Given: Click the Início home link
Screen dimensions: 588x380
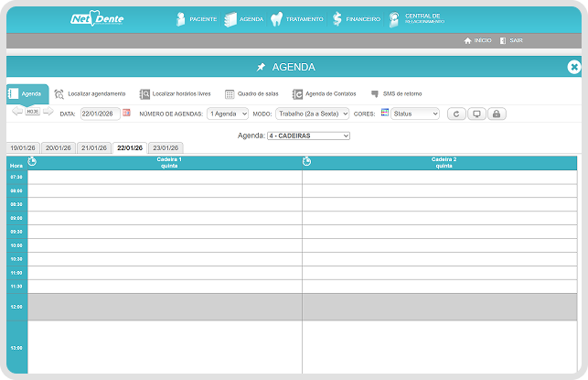Looking at the screenshot, I should [x=477, y=41].
